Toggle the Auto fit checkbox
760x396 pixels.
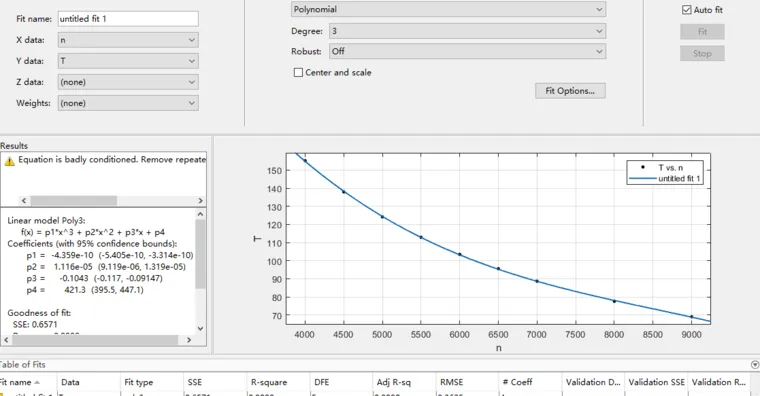pyautogui.click(x=686, y=10)
